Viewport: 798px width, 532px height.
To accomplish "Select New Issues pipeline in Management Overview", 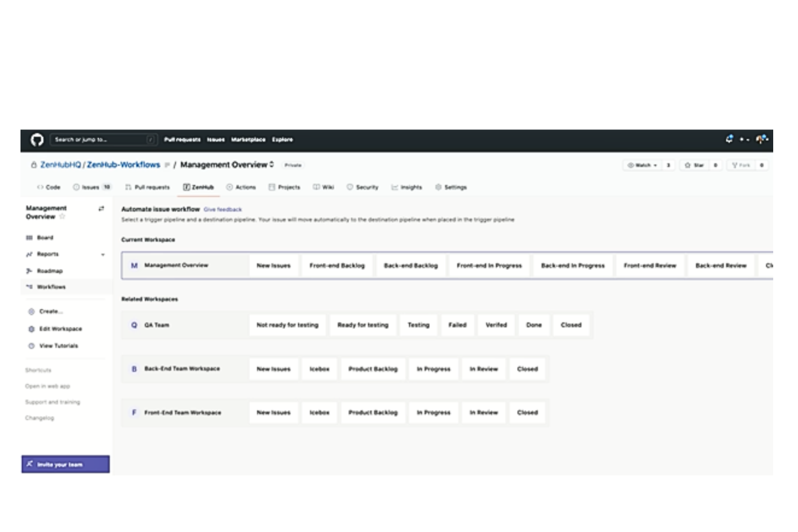I will 273,266.
